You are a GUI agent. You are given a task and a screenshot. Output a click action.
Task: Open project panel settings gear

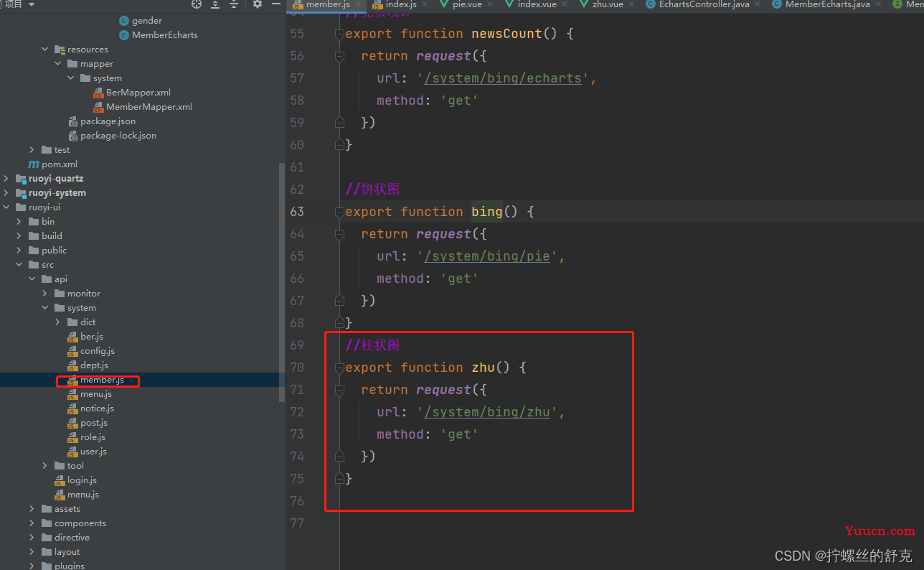pyautogui.click(x=258, y=4)
